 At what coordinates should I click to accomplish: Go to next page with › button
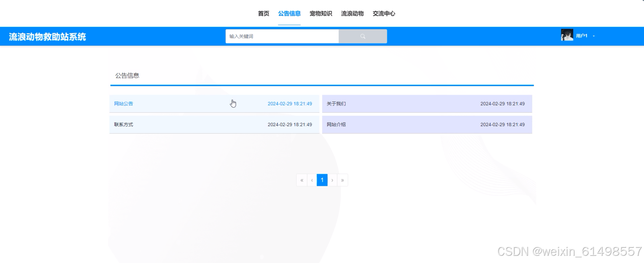tap(332, 180)
